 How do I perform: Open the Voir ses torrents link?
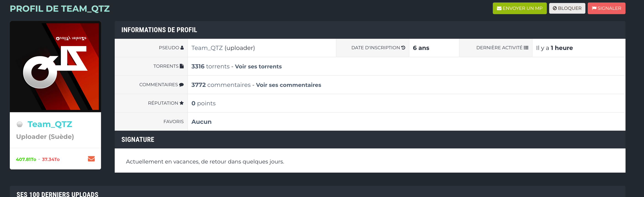pos(258,66)
